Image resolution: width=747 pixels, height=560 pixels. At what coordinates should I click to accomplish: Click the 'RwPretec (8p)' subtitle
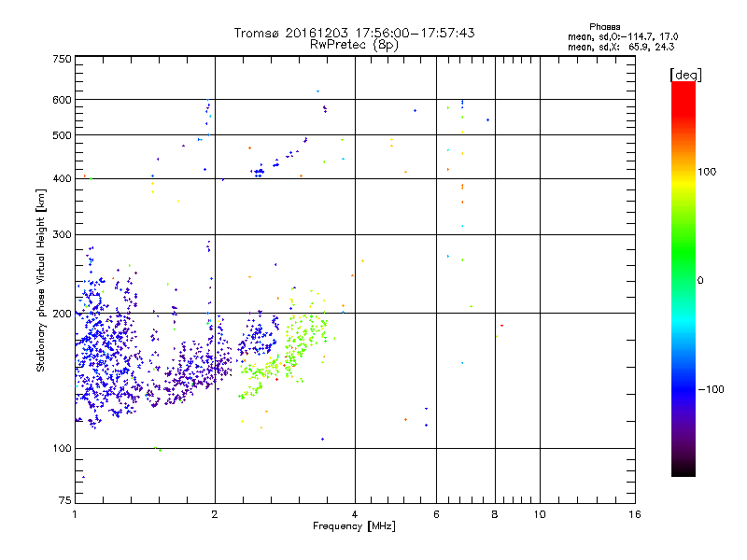354,45
